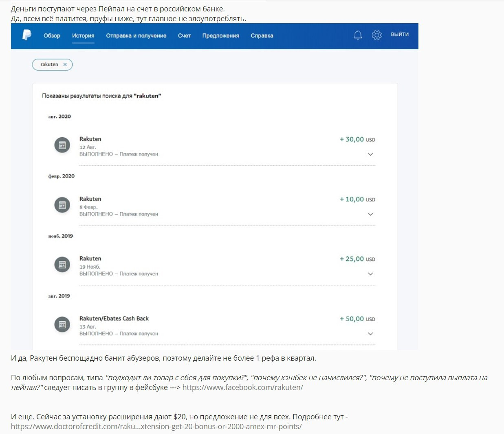The image size is (504, 434).
Task: Open the settings gear icon
Action: click(x=377, y=35)
